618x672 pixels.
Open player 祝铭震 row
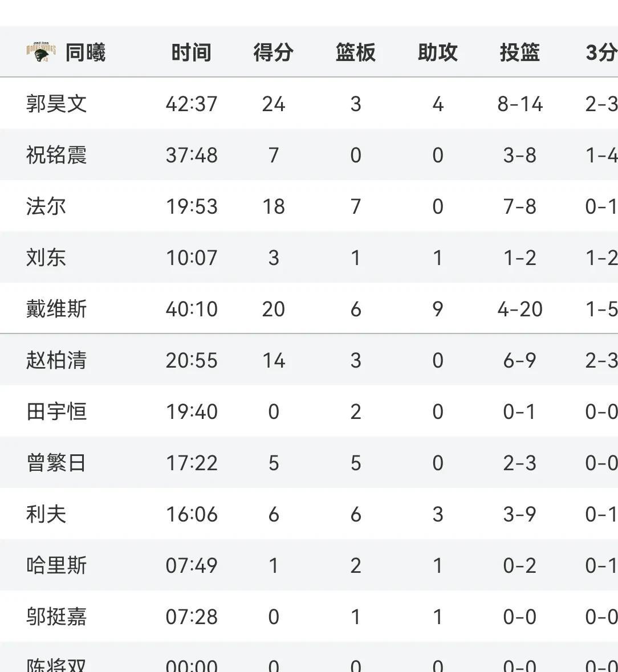point(309,154)
